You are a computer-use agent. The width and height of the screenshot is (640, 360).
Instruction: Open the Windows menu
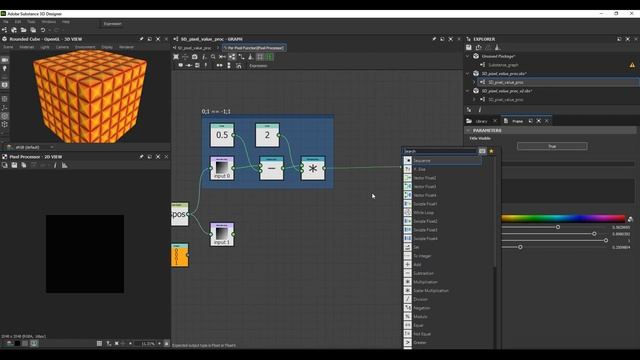pyautogui.click(x=49, y=22)
